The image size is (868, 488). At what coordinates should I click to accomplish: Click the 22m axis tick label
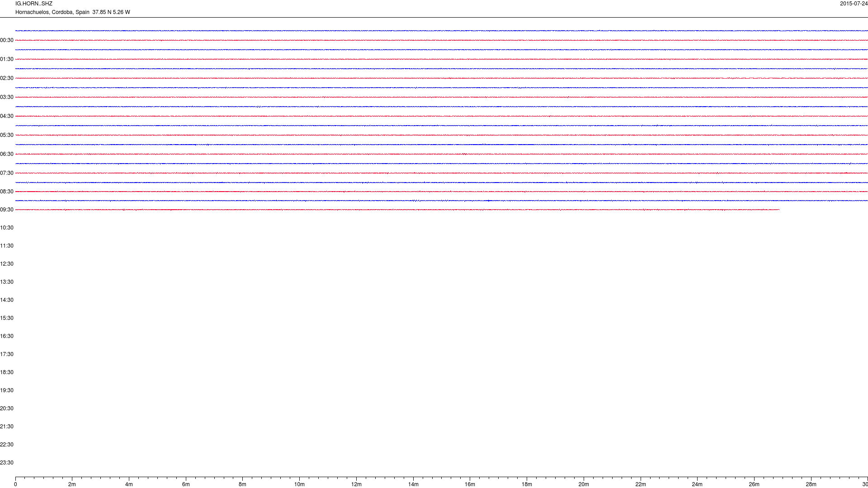click(641, 484)
